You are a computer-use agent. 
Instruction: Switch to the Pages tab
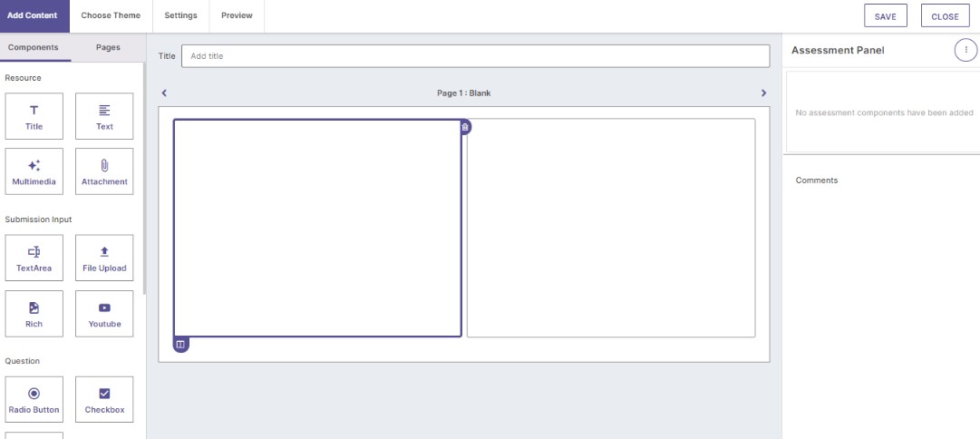pyautogui.click(x=108, y=47)
